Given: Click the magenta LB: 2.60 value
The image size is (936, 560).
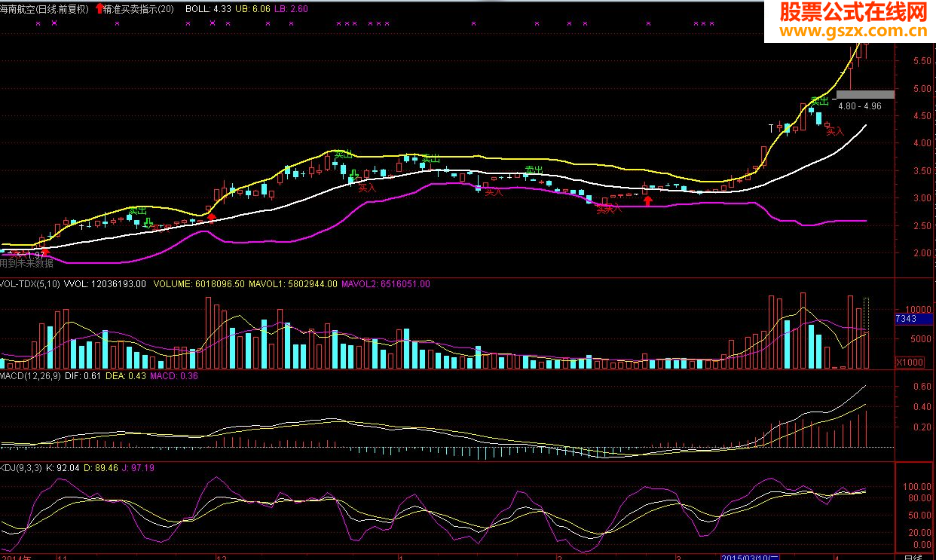Looking at the screenshot, I should (291, 9).
